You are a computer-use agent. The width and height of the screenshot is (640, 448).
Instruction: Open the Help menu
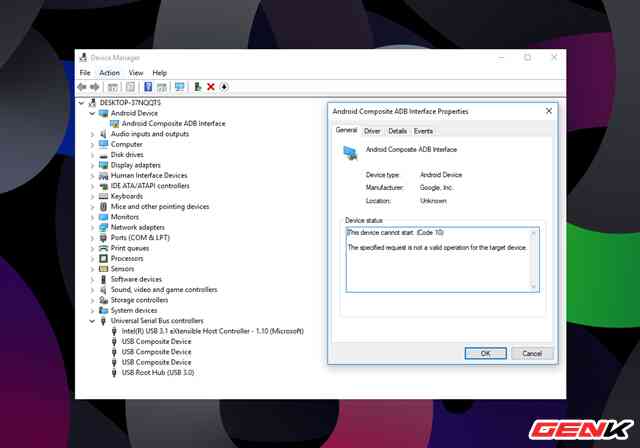[x=160, y=73]
